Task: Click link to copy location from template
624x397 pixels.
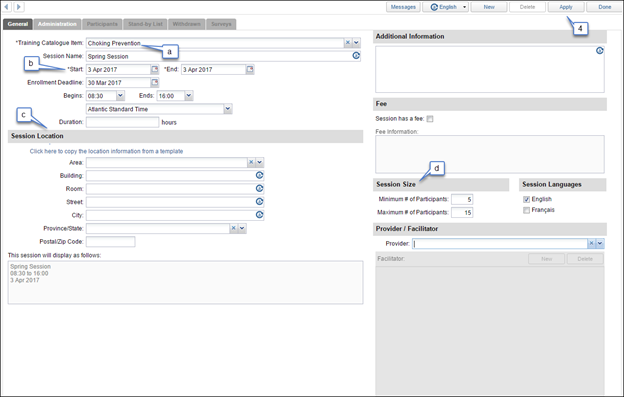Action: (x=106, y=151)
